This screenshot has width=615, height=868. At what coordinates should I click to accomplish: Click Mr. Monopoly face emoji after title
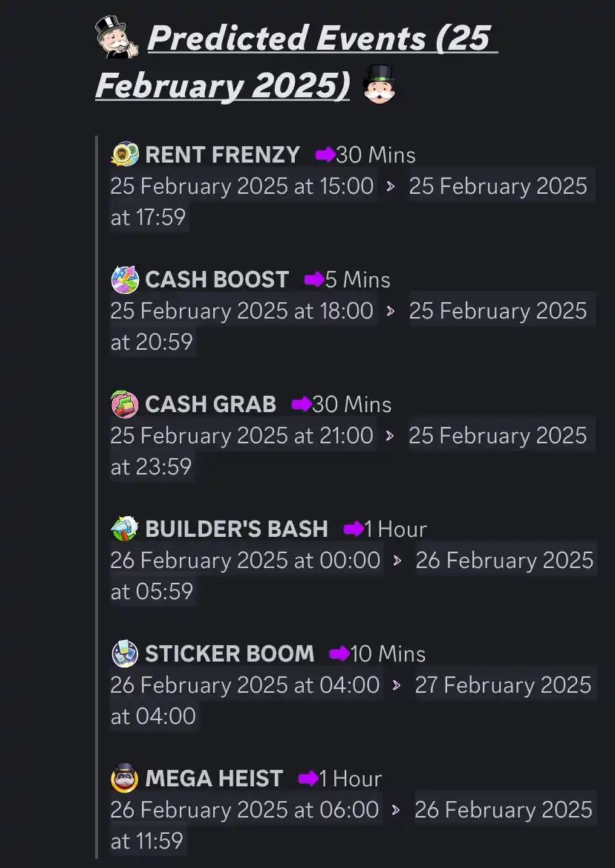(380, 85)
